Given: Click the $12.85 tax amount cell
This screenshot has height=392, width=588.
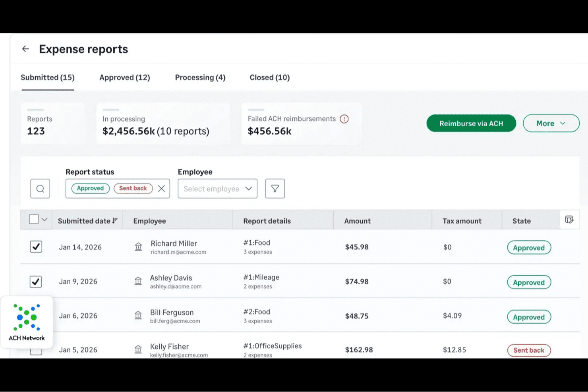Looking at the screenshot, I should [x=455, y=350].
